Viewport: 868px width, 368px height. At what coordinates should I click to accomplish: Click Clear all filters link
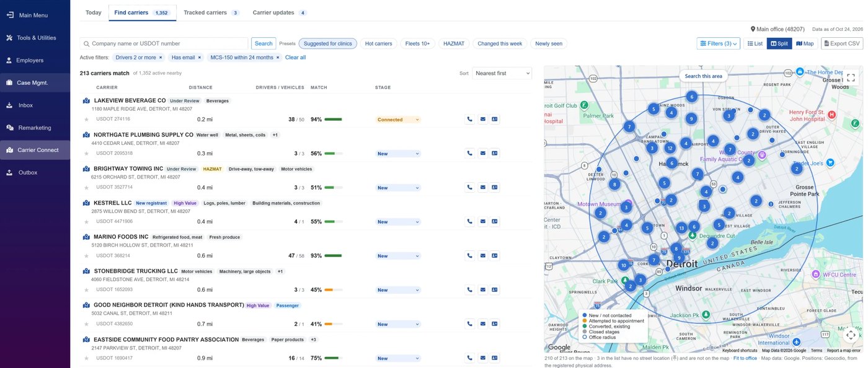[x=295, y=58]
